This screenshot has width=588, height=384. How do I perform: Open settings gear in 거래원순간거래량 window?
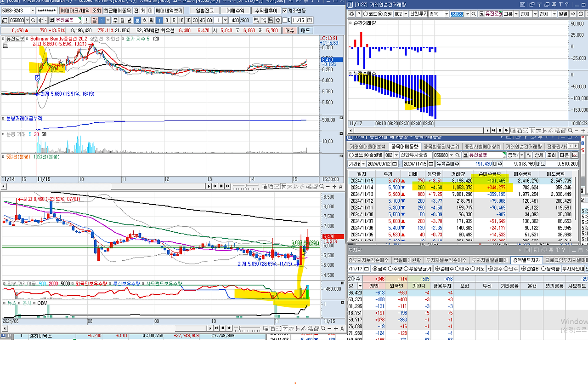coord(351,14)
